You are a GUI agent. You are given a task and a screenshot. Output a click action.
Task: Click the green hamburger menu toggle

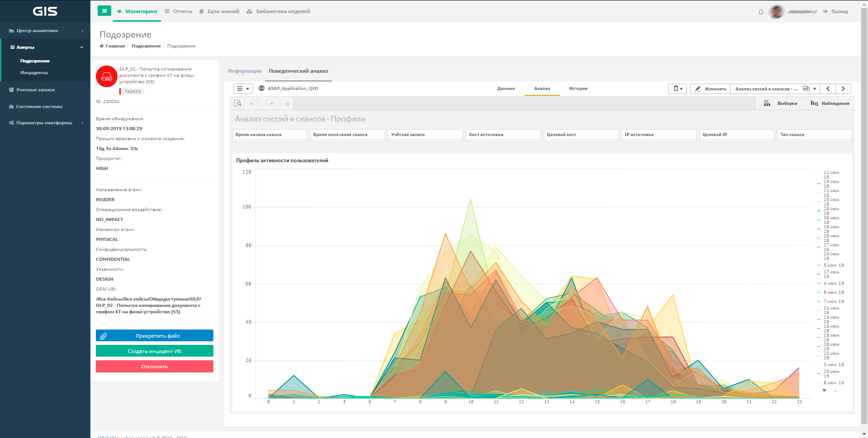click(104, 11)
